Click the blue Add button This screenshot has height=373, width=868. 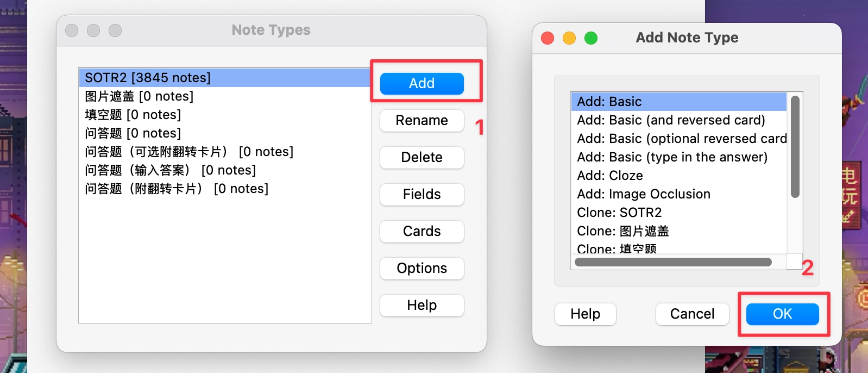[422, 84]
